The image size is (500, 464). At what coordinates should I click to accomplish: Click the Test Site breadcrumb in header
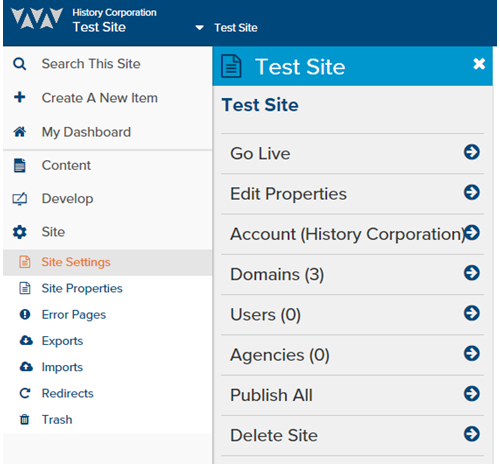pyautogui.click(x=236, y=28)
